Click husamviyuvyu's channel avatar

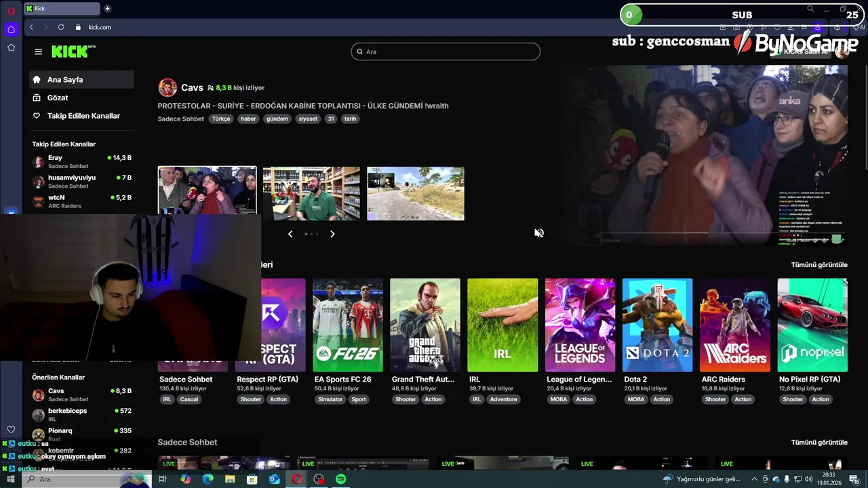(39, 182)
